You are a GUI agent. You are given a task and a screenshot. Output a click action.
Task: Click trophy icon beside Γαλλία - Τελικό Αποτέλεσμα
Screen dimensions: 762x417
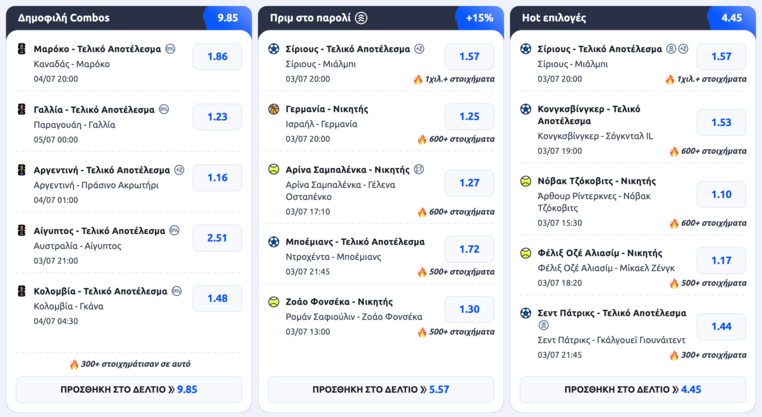click(21, 109)
